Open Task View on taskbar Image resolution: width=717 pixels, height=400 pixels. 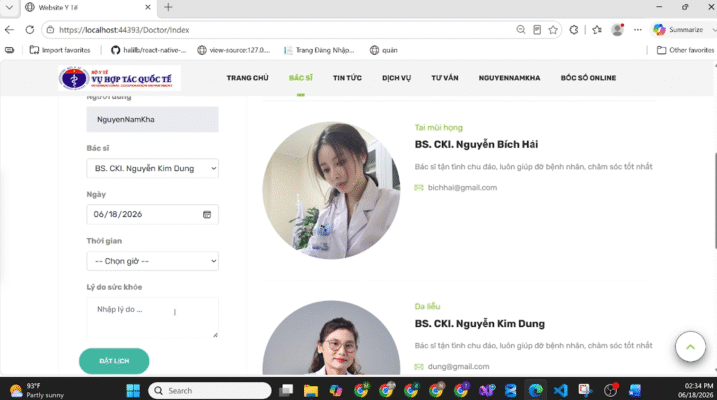tap(286, 390)
